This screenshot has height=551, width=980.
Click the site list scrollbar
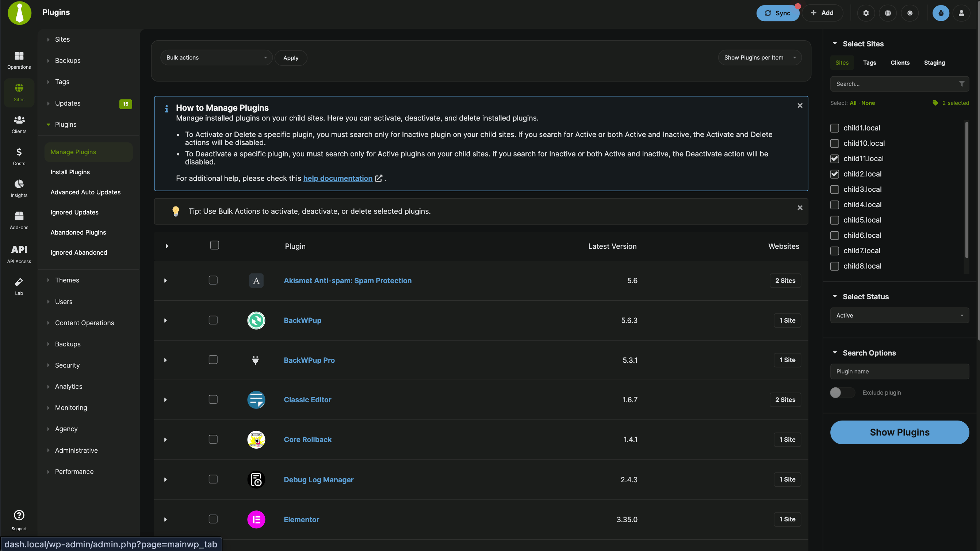click(967, 190)
